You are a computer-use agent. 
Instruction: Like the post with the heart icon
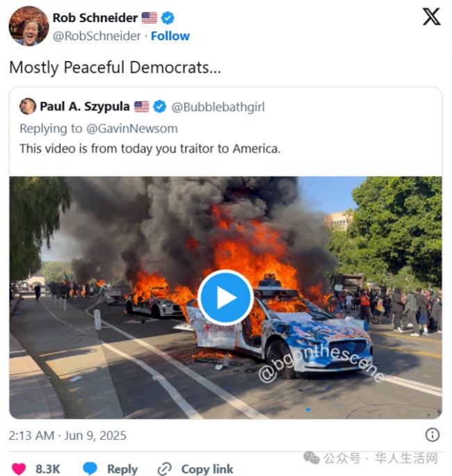18,468
